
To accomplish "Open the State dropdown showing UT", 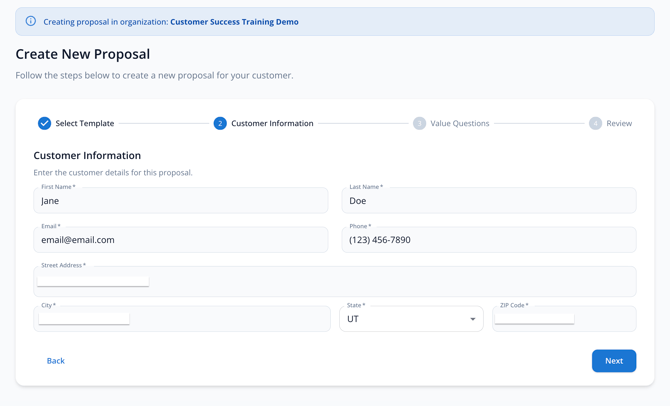I will 411,319.
